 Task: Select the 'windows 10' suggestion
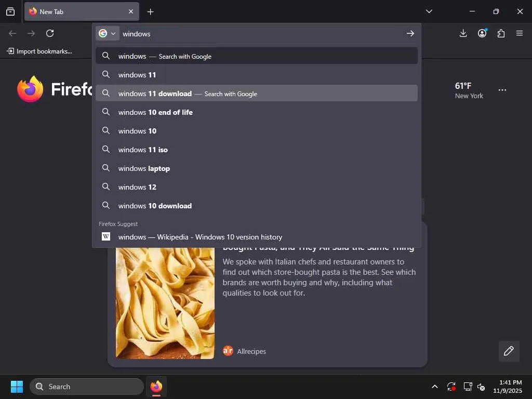pyautogui.click(x=257, y=130)
